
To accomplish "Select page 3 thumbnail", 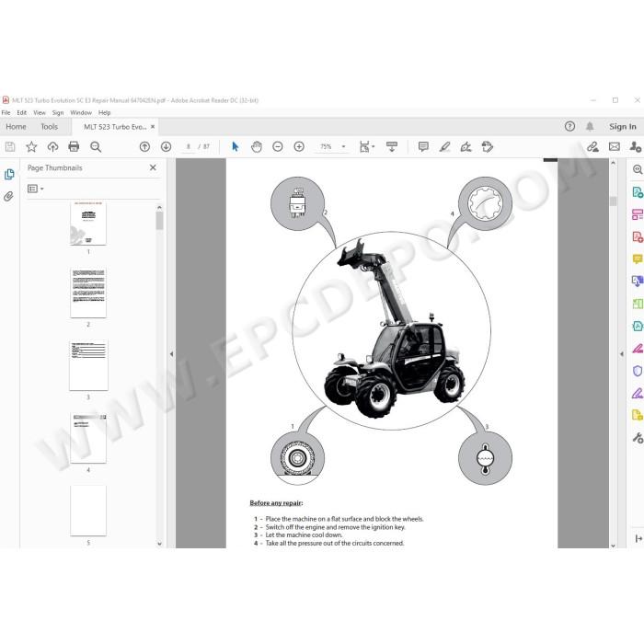I will [x=88, y=365].
